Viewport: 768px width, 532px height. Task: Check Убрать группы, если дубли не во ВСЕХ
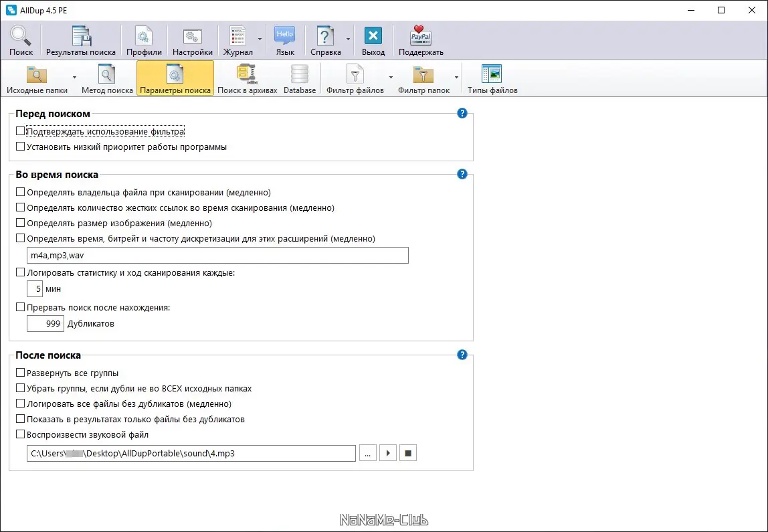(20, 388)
